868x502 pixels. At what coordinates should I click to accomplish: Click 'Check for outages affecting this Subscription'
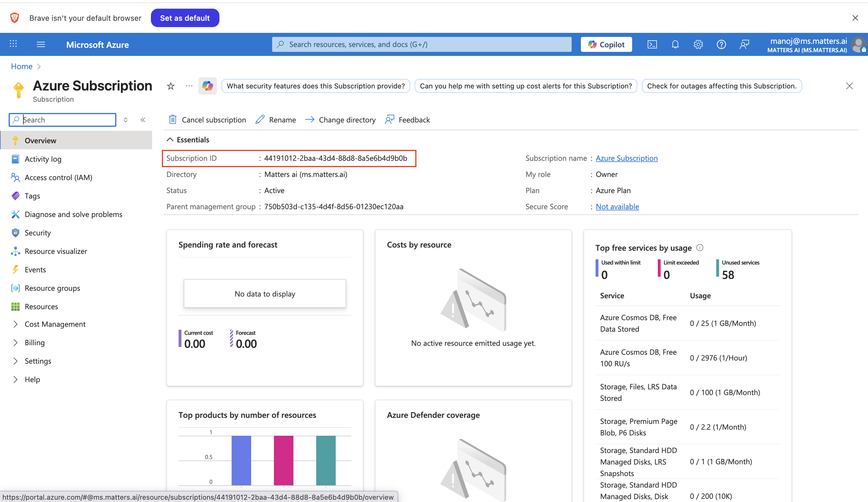coord(722,86)
